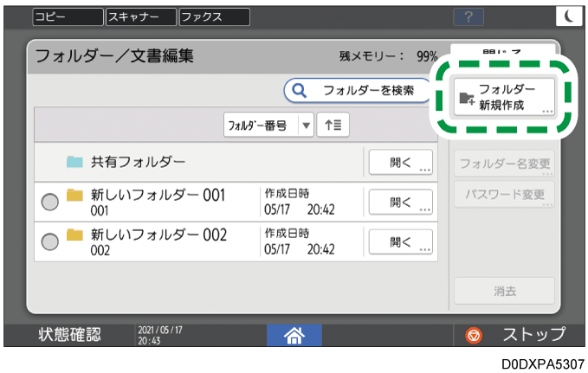Switch to the ファクス tab

click(x=215, y=16)
